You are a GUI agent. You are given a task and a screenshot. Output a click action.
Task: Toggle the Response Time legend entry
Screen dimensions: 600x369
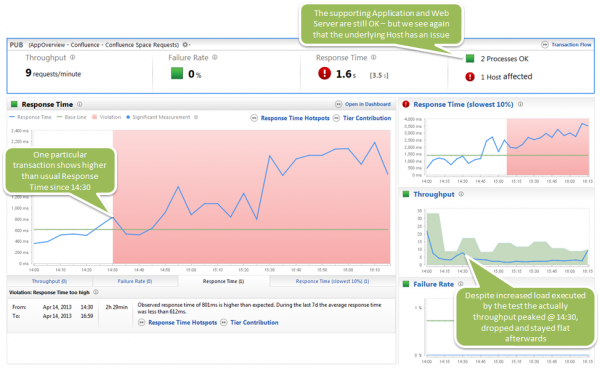[30, 117]
